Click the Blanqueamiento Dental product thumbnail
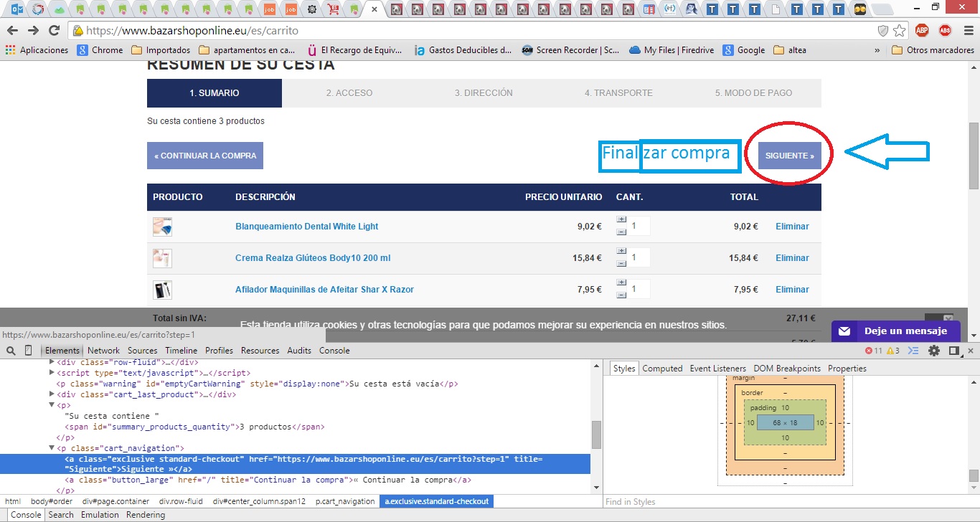Screen dimensions: 980x522 (162, 227)
